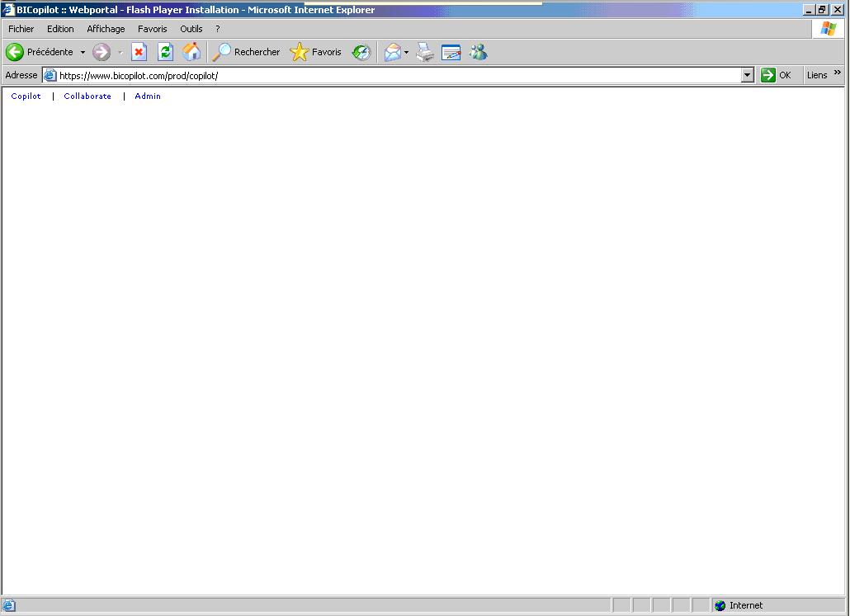Open the home page via the Home icon
This screenshot has height=616, width=850.
191,52
